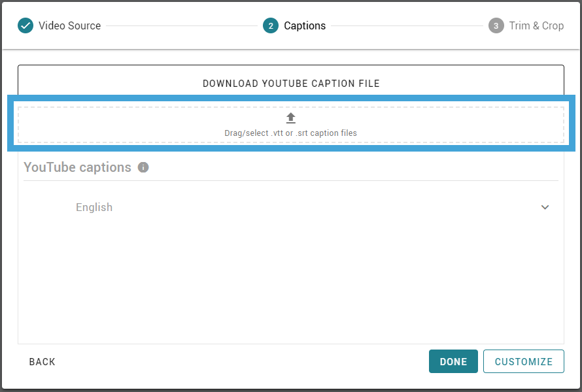The width and height of the screenshot is (582, 392).
Task: Select the Captions step label
Action: pos(305,25)
